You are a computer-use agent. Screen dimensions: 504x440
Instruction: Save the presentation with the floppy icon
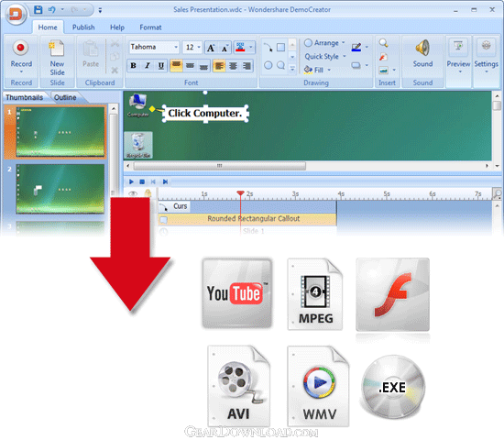[38, 10]
